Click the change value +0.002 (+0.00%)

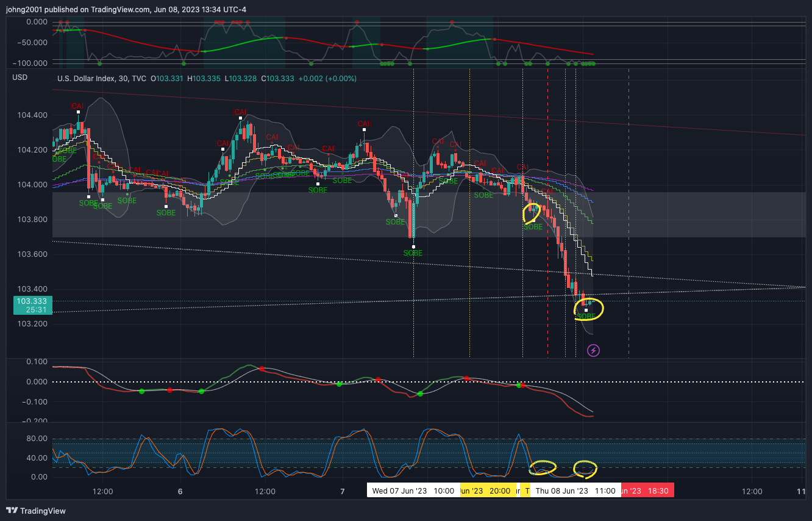click(327, 79)
